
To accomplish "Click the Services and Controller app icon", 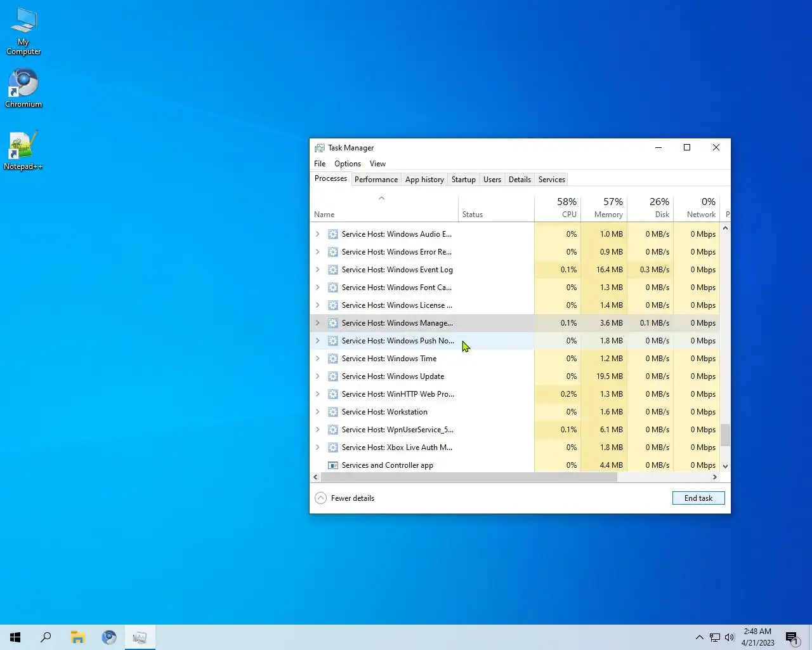I will coord(332,465).
